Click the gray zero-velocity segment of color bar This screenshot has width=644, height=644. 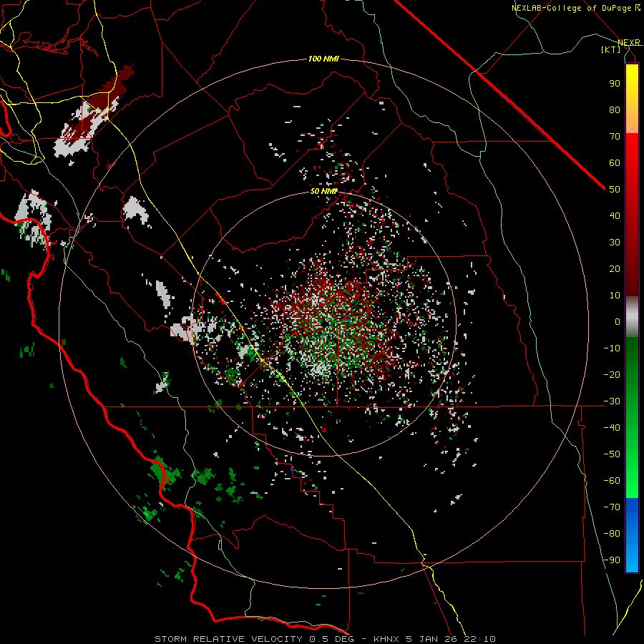[632, 317]
